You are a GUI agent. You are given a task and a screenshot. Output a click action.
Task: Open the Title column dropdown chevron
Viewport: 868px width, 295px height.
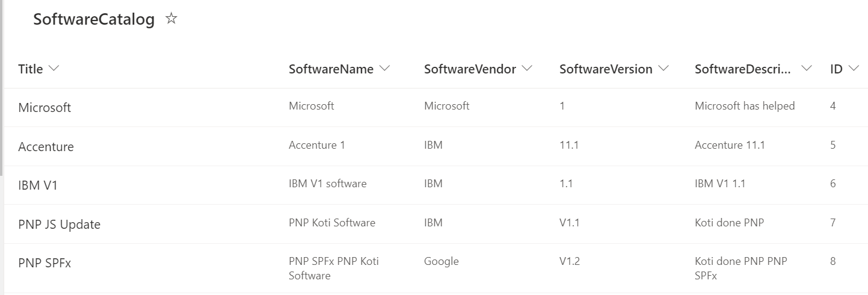point(54,69)
